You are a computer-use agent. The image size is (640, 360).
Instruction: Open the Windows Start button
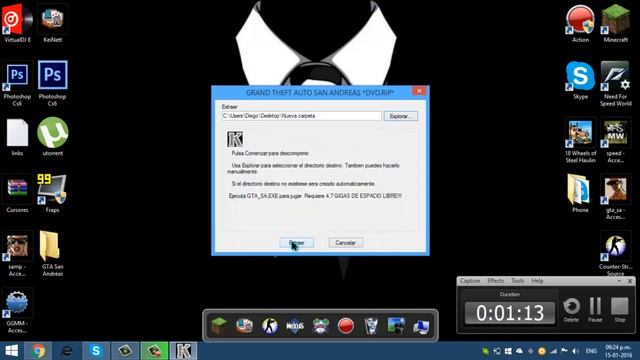pyautogui.click(x=11, y=351)
